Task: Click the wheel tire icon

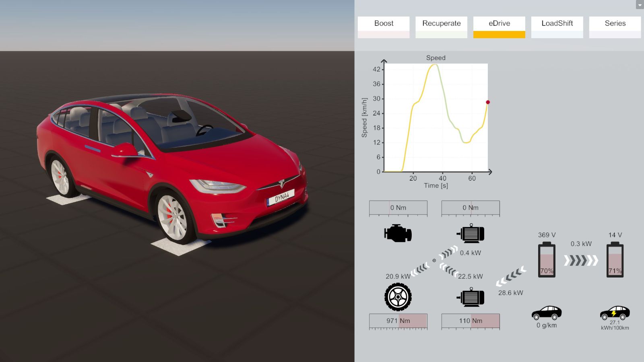Action: click(398, 297)
